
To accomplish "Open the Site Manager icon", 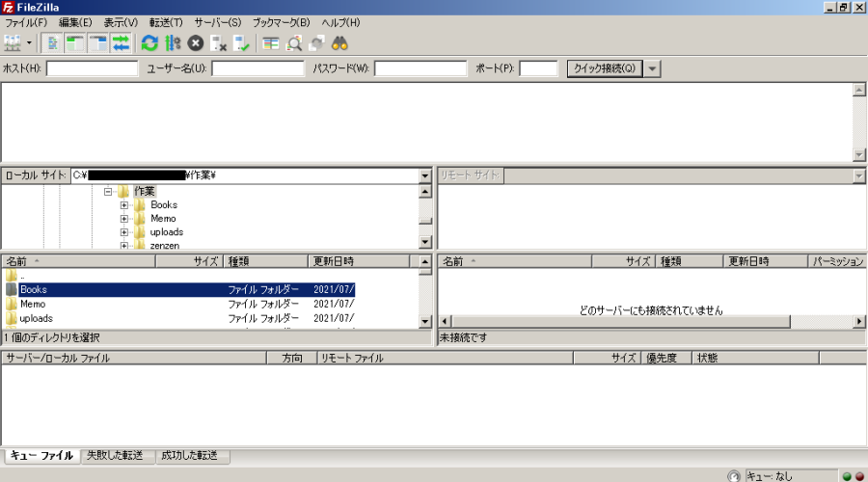I will click(13, 43).
